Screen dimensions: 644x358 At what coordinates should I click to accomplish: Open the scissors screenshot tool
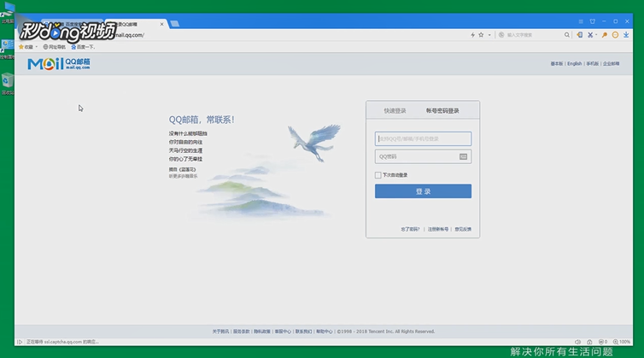590,35
